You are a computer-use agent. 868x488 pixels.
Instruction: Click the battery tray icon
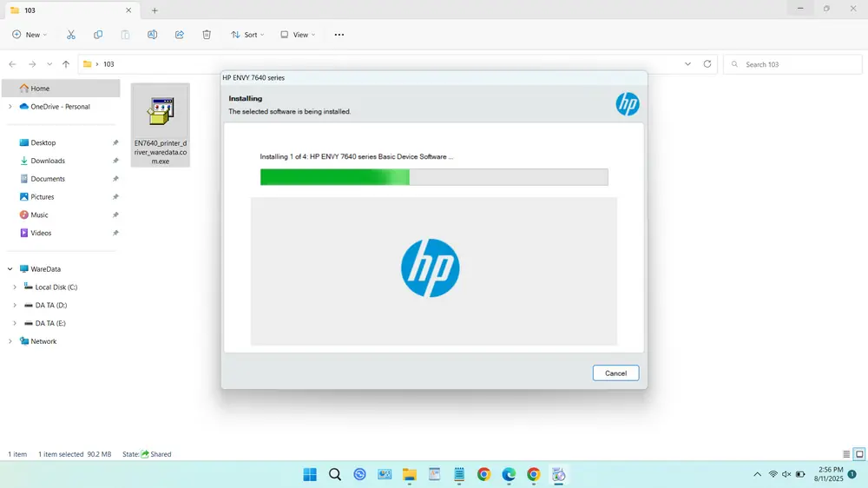pos(800,474)
